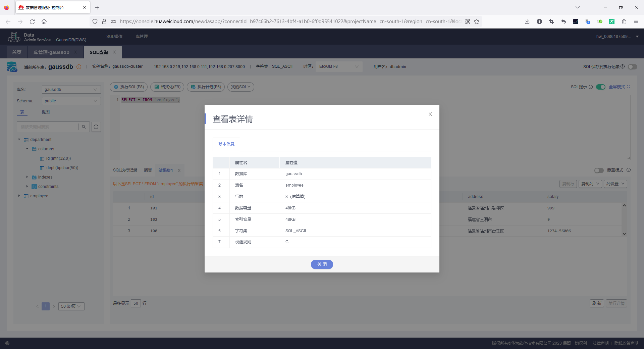
Task: Click the results table vertical scrollbar
Action: [x=624, y=219]
